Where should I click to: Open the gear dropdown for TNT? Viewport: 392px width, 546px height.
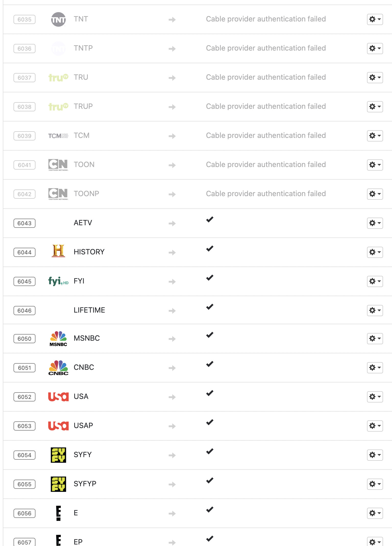click(x=375, y=19)
